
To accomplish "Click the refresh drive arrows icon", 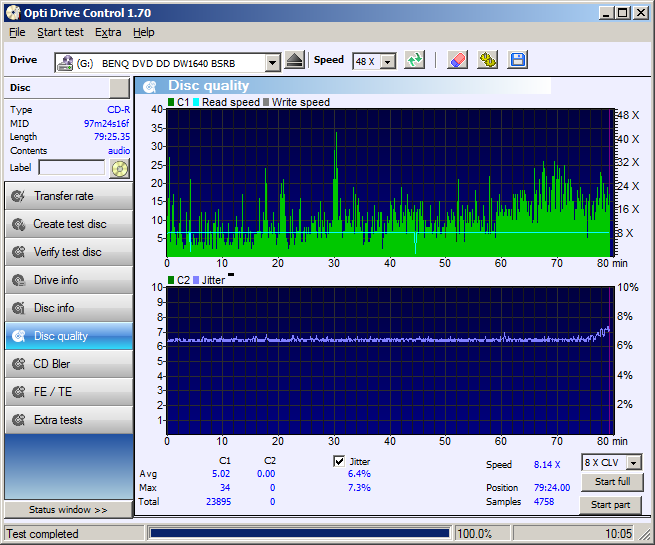I will click(415, 60).
